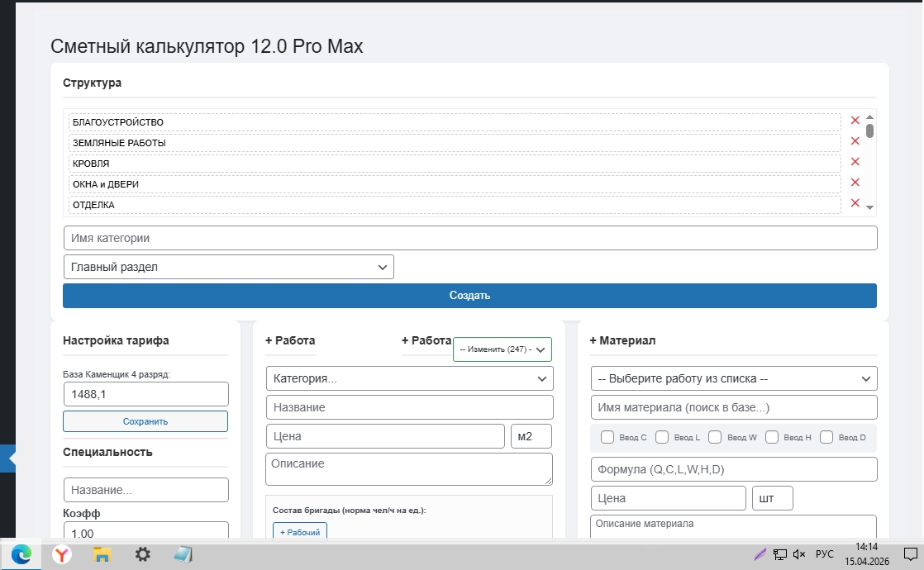Click the blue side panel arrow tab
This screenshot has height=570, width=924.
click(x=8, y=458)
